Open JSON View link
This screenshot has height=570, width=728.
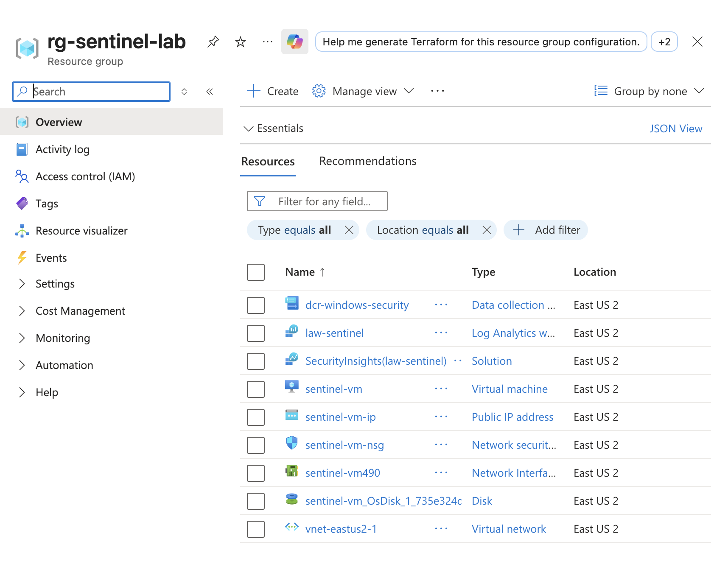pyautogui.click(x=676, y=129)
